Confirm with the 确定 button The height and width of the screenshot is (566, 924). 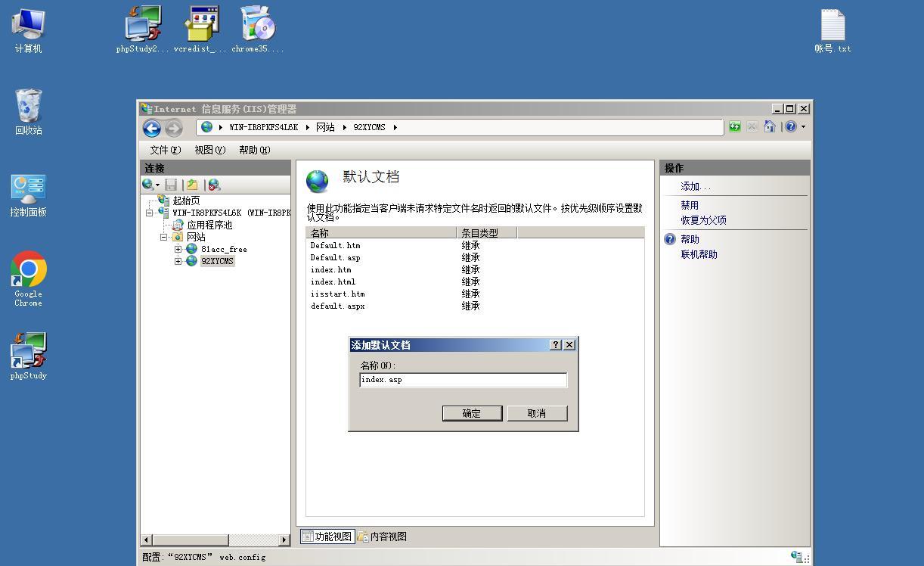472,413
